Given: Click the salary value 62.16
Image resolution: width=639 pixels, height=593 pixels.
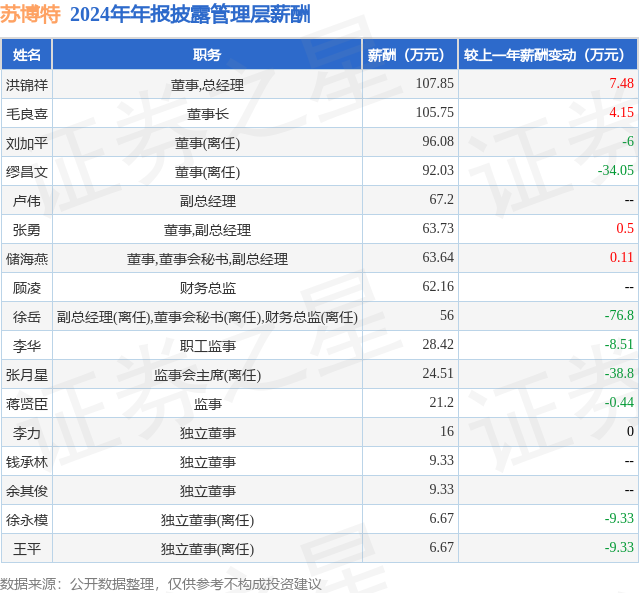Looking at the screenshot, I should 438,286.
